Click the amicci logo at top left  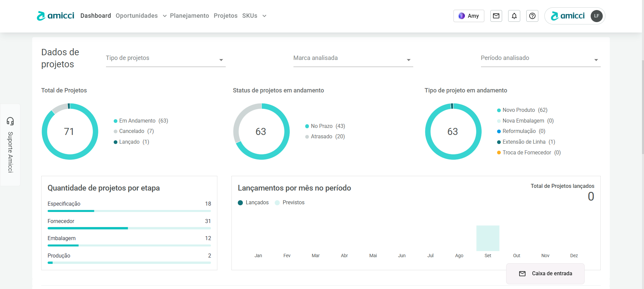pos(56,16)
